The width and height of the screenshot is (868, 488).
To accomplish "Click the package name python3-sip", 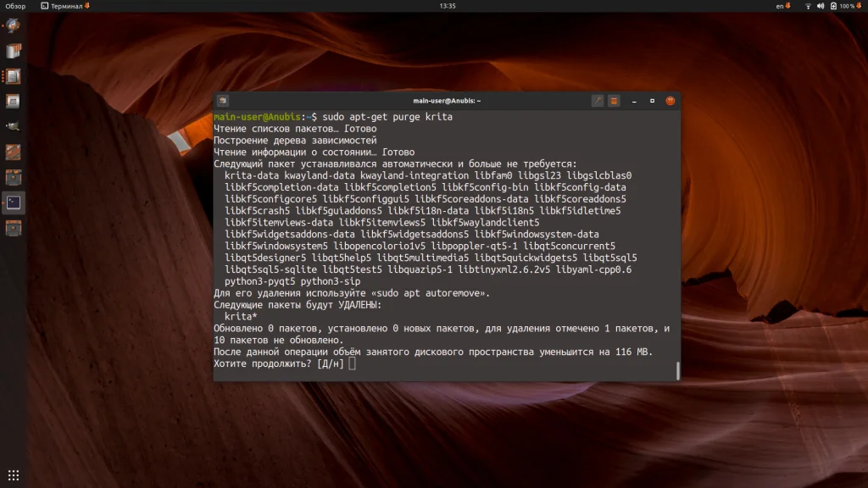I will coord(331,281).
